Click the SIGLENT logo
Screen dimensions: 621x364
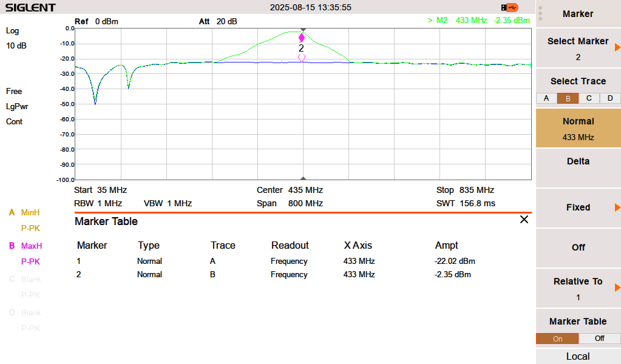point(30,7)
